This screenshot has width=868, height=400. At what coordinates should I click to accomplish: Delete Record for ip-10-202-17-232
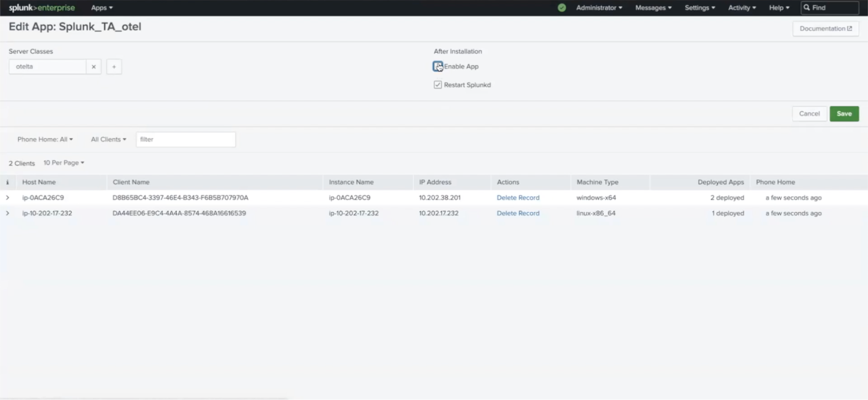[x=518, y=213]
